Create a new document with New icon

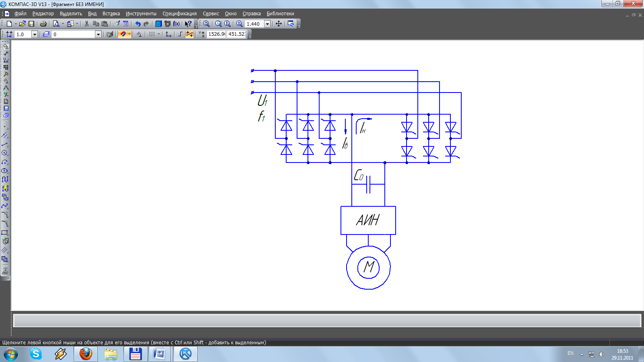pyautogui.click(x=9, y=24)
